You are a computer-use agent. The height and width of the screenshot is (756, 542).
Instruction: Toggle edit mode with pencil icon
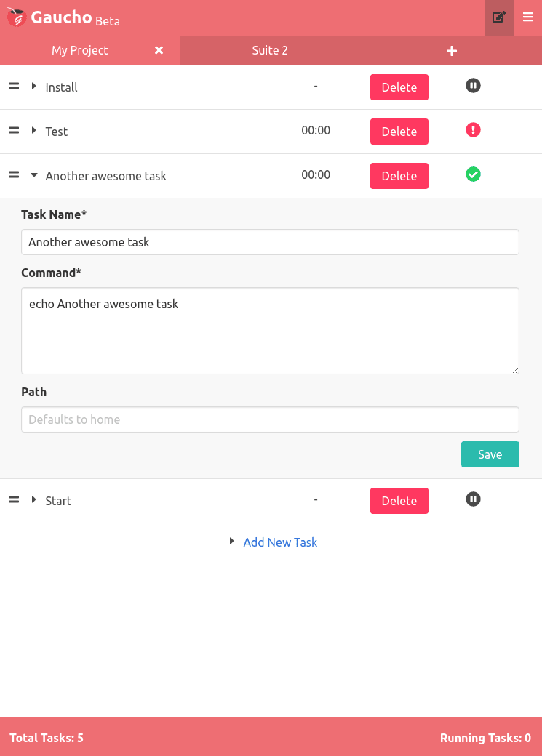click(x=498, y=17)
